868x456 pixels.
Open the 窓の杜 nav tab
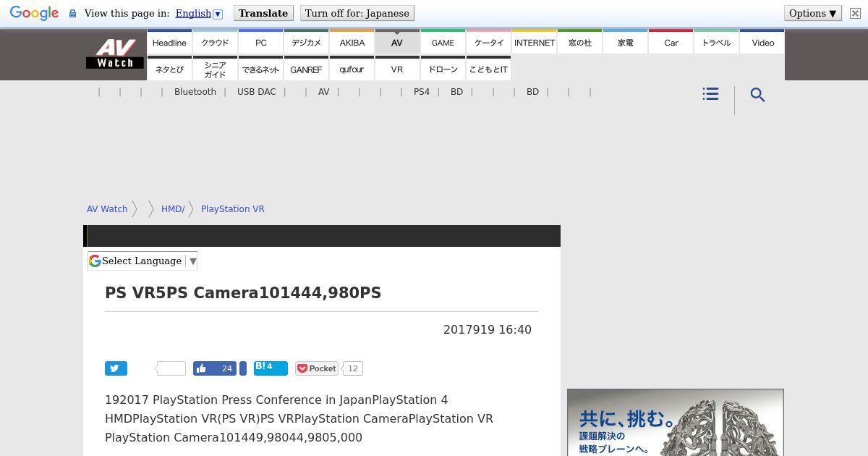coord(580,42)
